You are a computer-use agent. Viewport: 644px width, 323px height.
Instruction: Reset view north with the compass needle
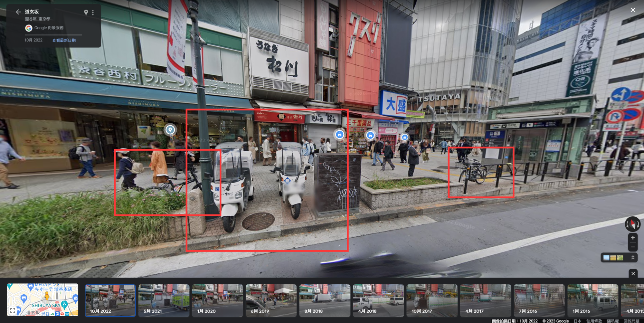[633, 224]
